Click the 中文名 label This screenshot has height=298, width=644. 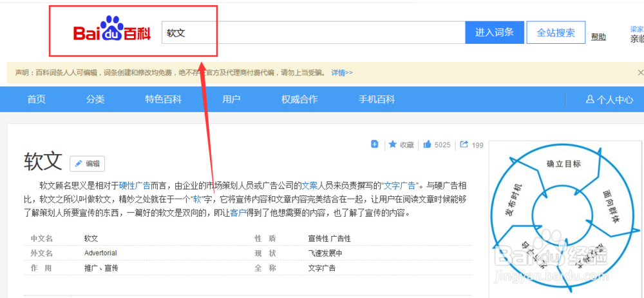[x=41, y=238]
